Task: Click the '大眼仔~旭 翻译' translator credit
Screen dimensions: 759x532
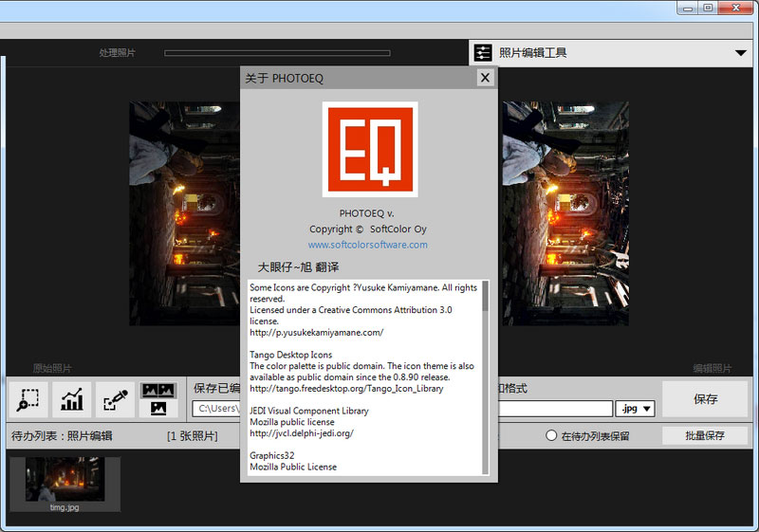Action: (x=298, y=267)
